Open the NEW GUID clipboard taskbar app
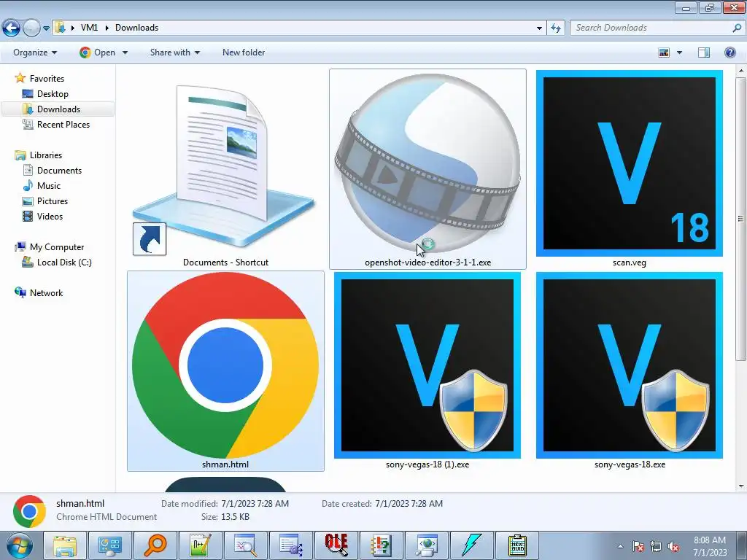This screenshot has width=747, height=560. point(517,545)
